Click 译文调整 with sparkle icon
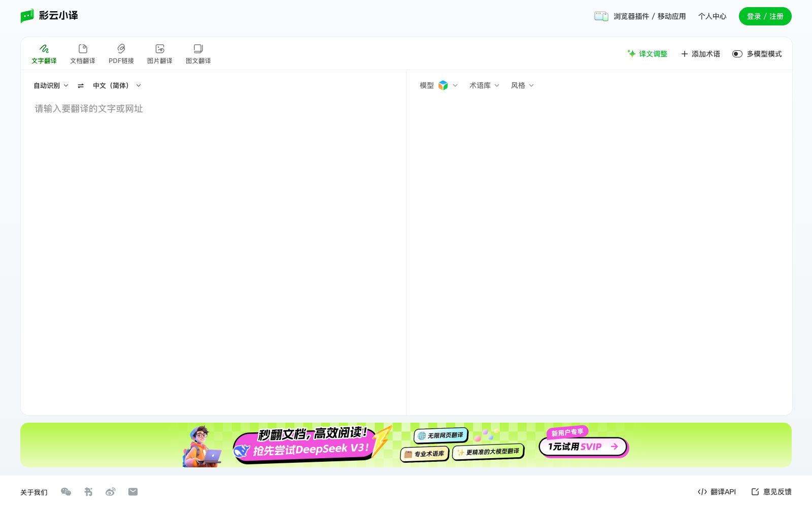812x508 pixels. 647,54
